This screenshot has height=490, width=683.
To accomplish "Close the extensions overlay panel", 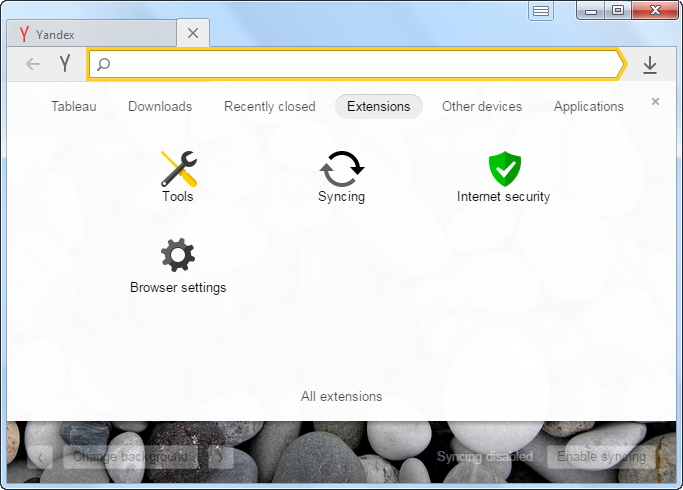I will [655, 101].
